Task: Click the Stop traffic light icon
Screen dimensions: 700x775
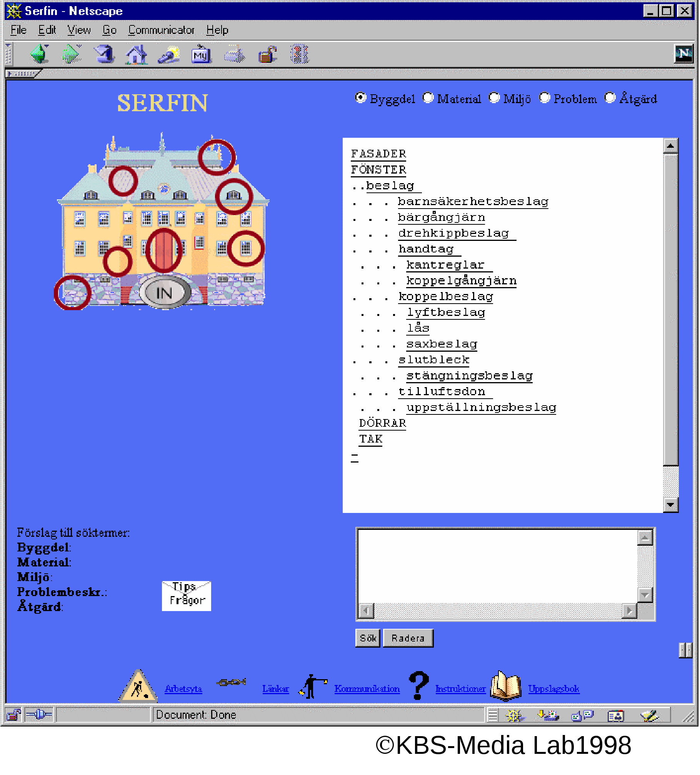Action: click(299, 54)
